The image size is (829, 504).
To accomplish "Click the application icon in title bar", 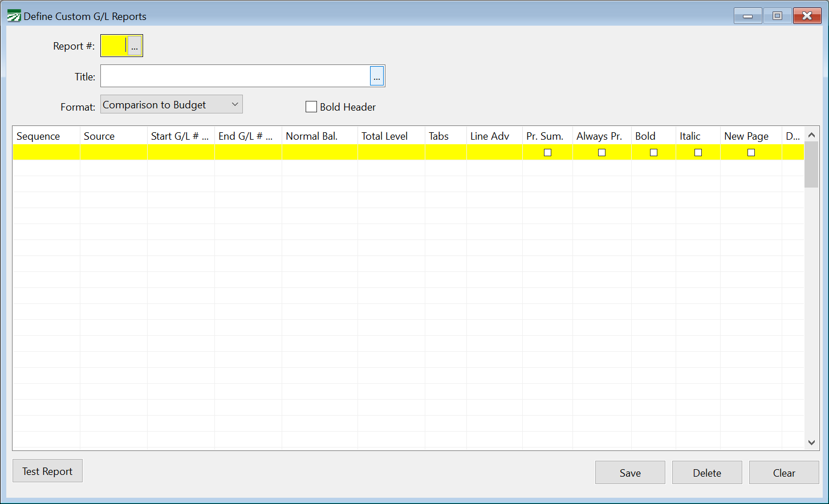I will 14,16.
